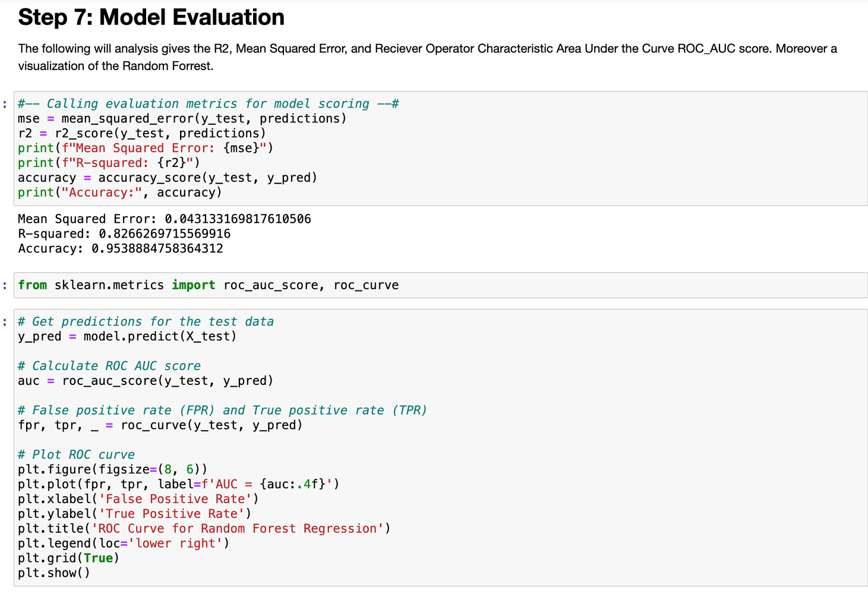Click the Accuracy output result line
This screenshot has width=868, height=594.
[x=120, y=249]
